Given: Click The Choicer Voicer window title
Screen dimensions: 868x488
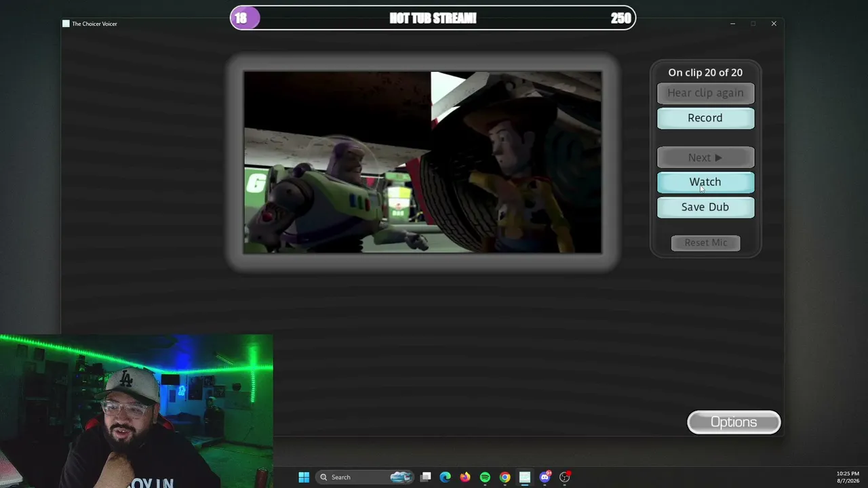Looking at the screenshot, I should point(94,24).
